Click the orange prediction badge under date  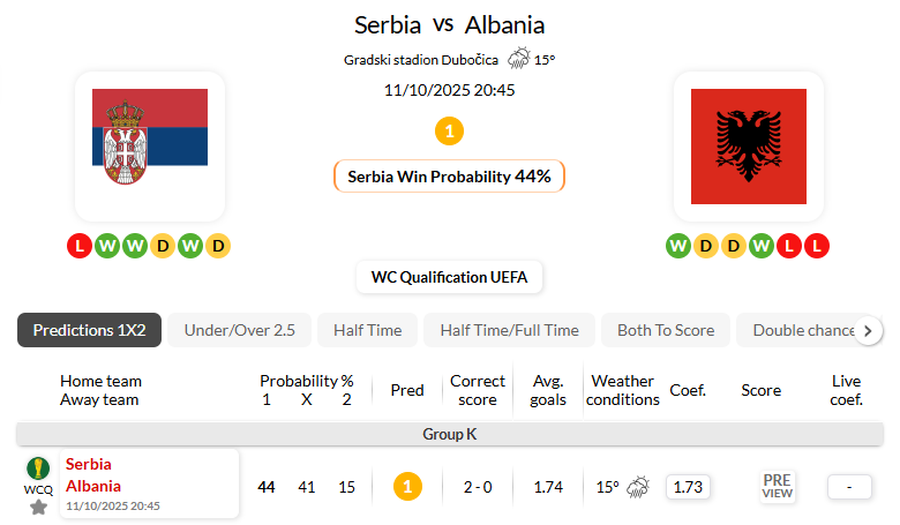click(x=449, y=131)
